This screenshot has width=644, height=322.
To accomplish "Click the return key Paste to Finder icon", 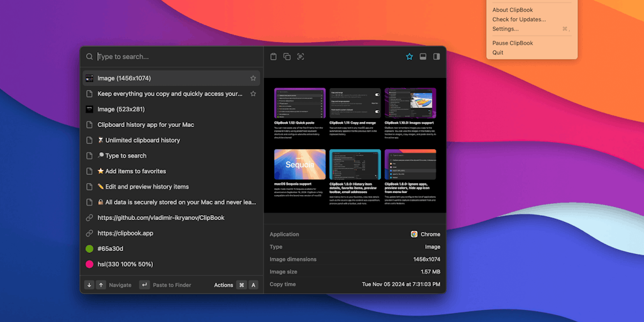I will pyautogui.click(x=145, y=285).
